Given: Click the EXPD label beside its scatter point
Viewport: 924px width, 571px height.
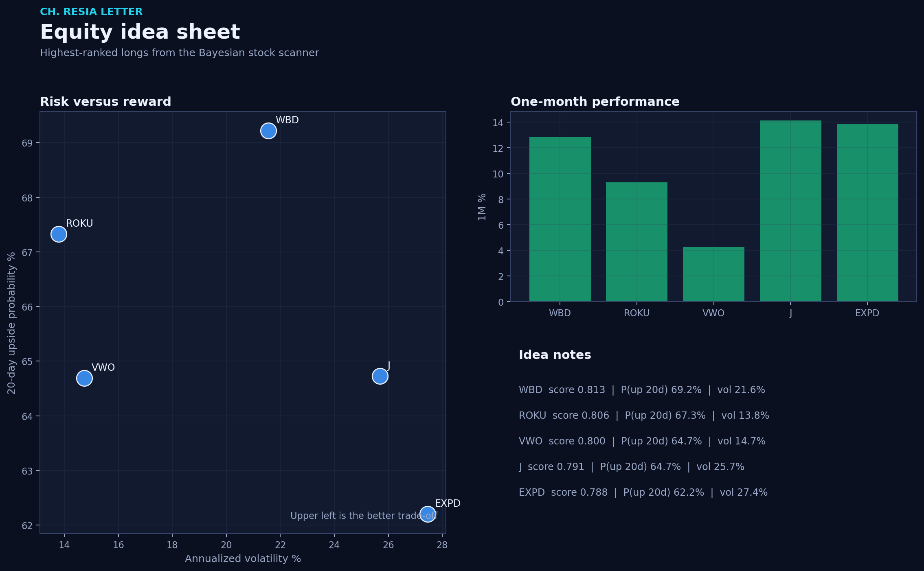Looking at the screenshot, I should (448, 503).
